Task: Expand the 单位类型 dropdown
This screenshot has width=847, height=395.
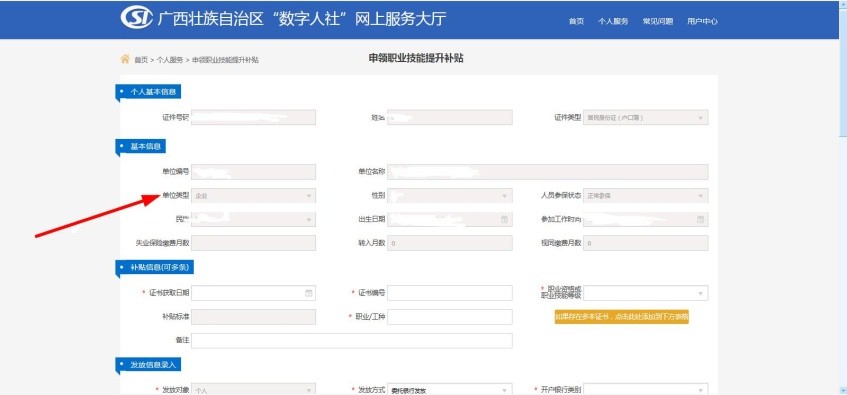Action: 253,196
